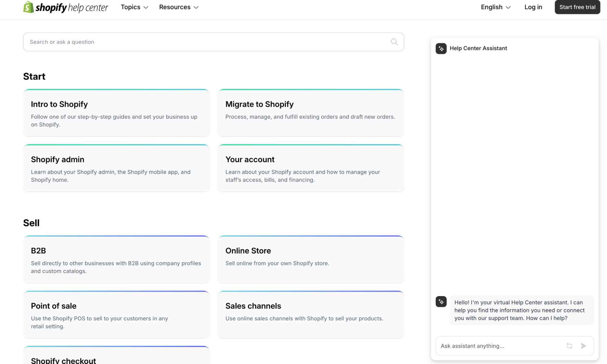Open the Sales channels card
This screenshot has height=364, width=607.
tap(311, 315)
